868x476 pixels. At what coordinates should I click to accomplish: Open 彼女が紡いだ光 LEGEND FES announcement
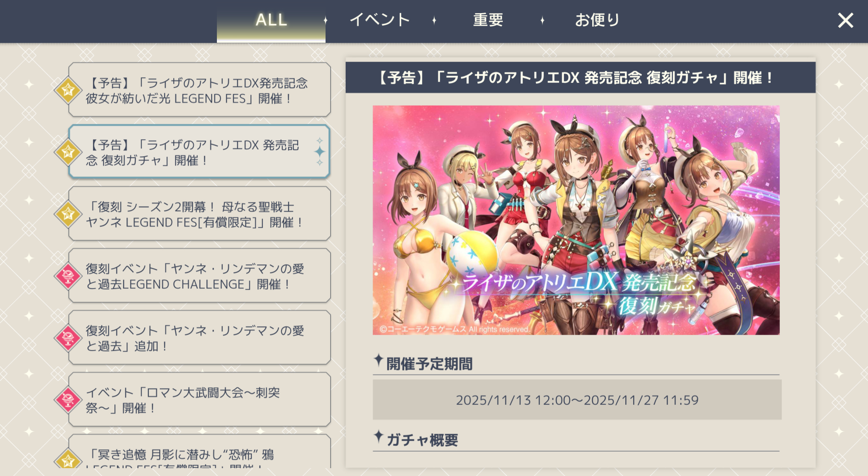(199, 90)
